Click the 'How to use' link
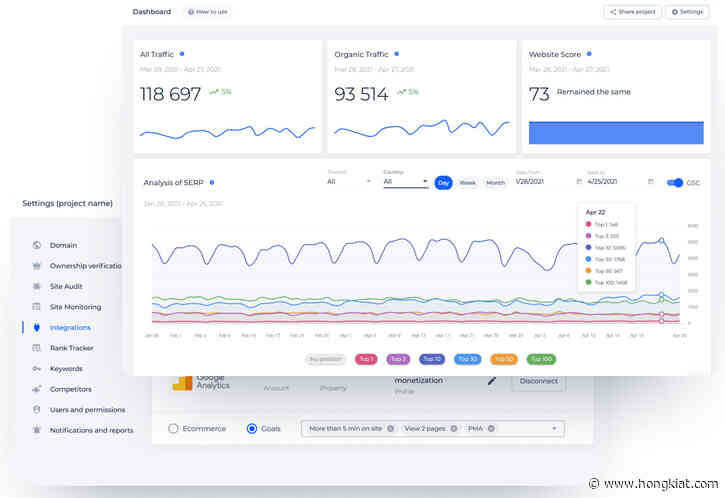Viewport: 725px width, 498px height. click(x=208, y=12)
